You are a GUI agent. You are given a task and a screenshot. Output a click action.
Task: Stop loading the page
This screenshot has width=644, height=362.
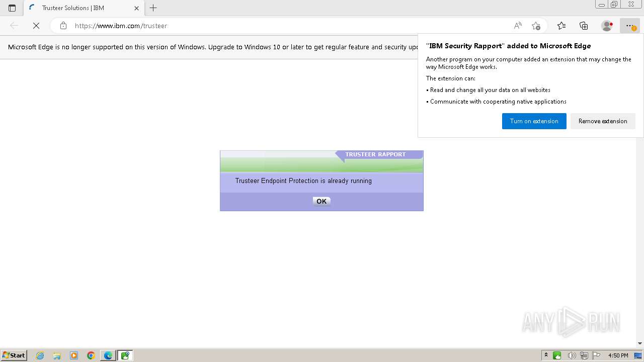[x=36, y=26]
